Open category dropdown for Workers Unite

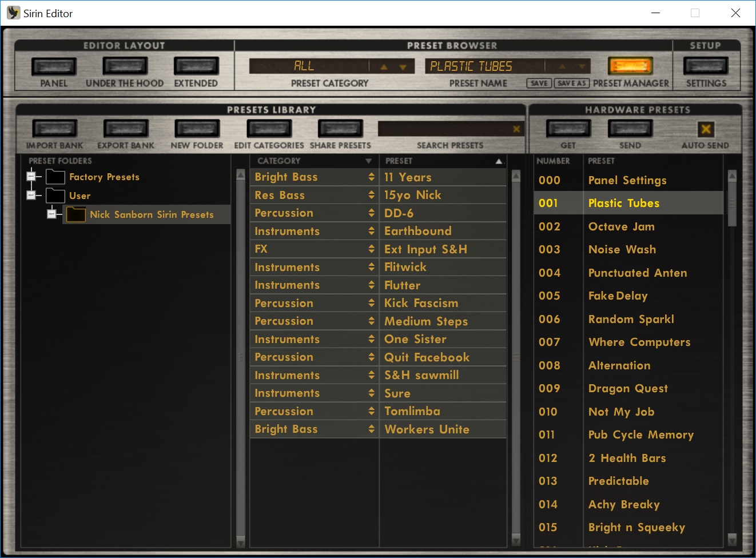tap(371, 429)
